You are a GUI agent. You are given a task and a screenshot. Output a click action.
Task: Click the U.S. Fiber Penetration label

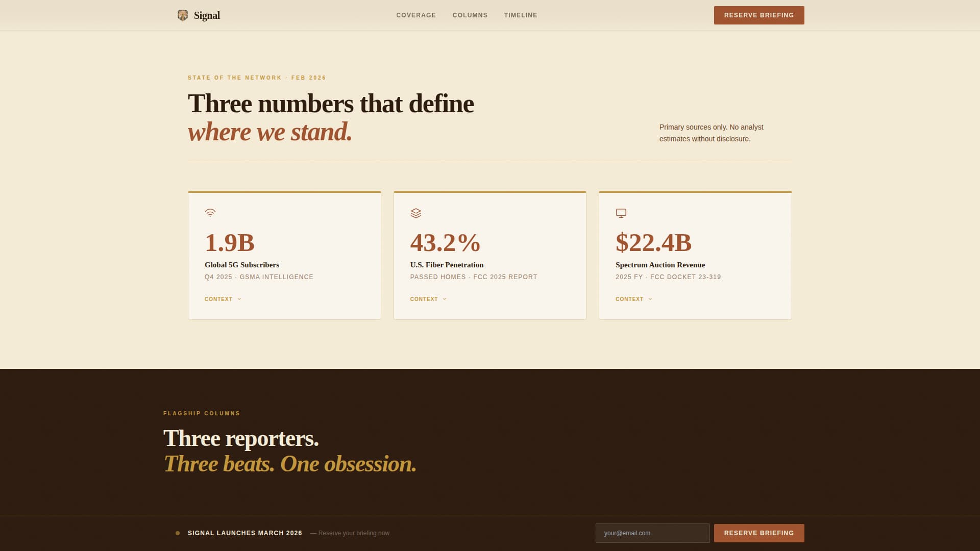pos(447,265)
